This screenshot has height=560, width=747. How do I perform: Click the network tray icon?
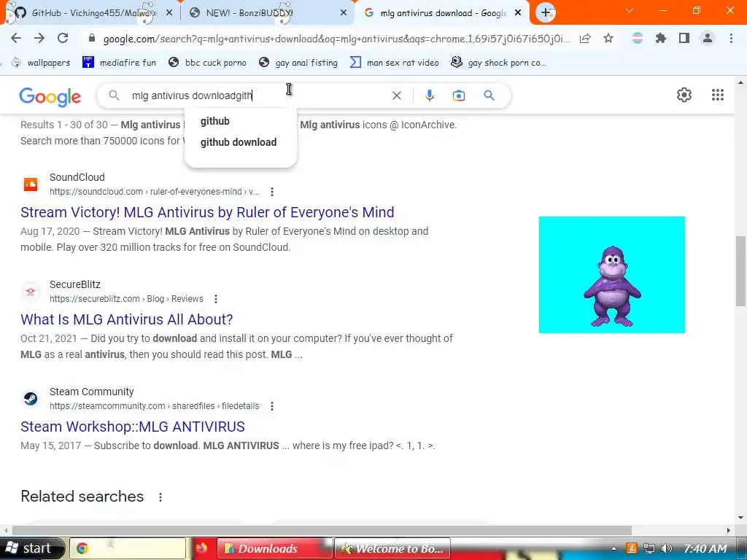click(x=649, y=548)
